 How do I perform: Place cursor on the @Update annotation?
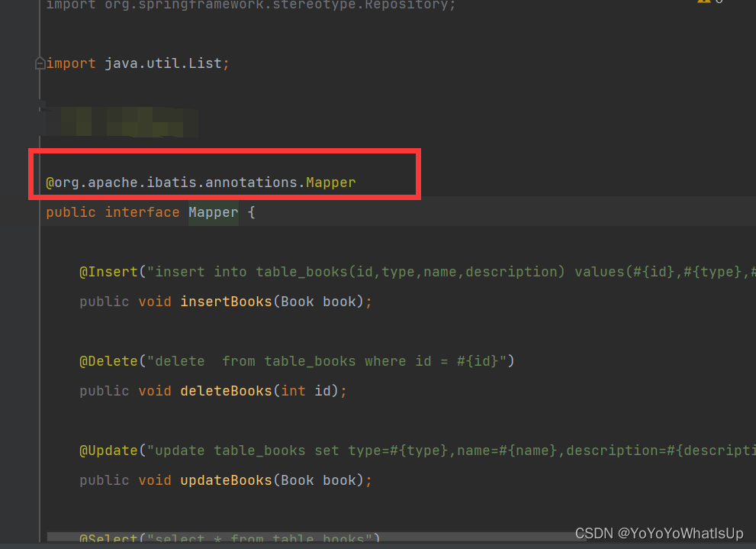coord(108,450)
